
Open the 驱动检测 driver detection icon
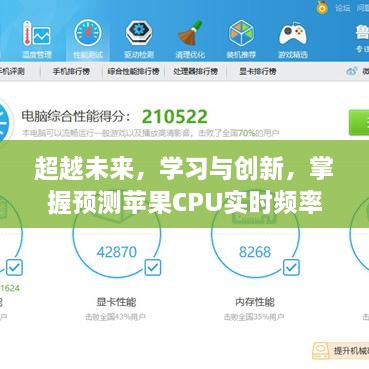[139, 33]
